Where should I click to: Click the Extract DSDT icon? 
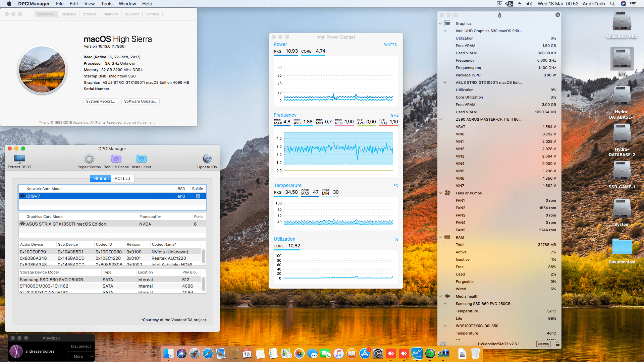(x=19, y=159)
